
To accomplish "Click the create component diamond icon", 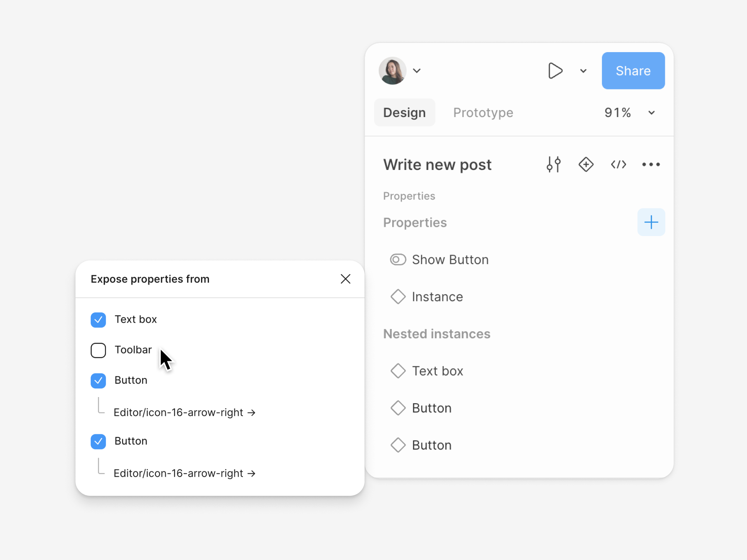I will (586, 164).
